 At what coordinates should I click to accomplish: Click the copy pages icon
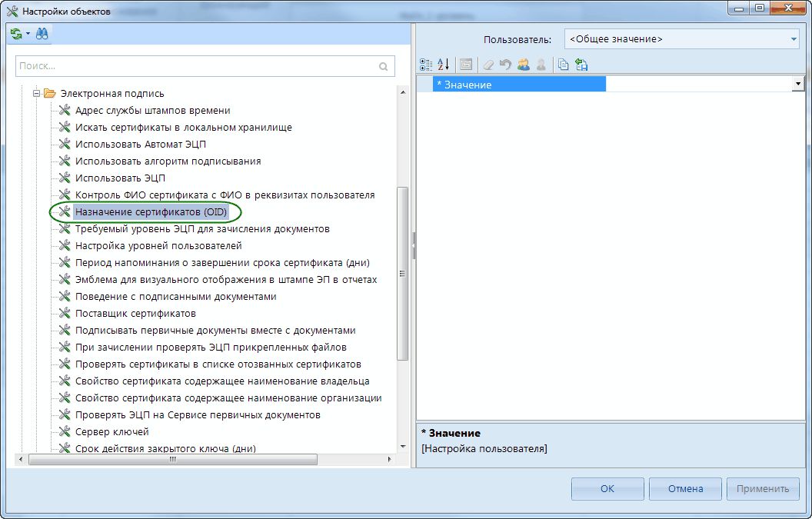(564, 65)
